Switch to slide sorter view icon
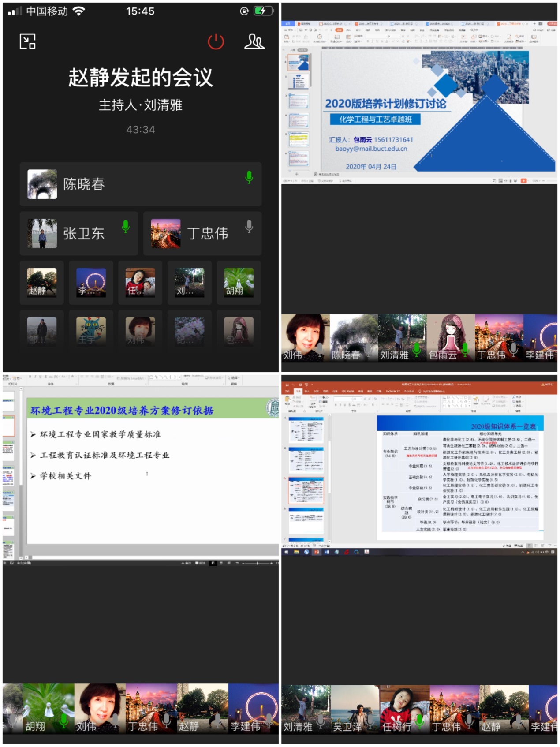The image size is (560, 747). [221, 563]
